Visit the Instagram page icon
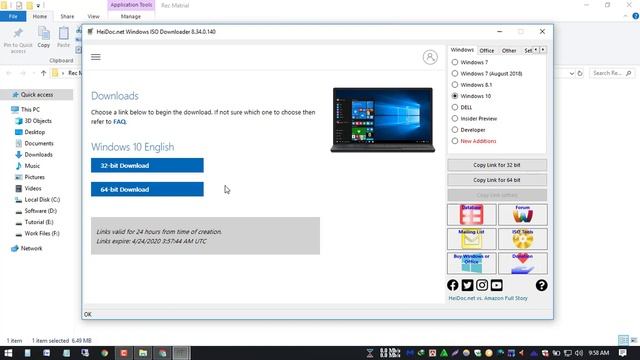Image resolution: width=640 pixels, height=360 pixels. click(x=482, y=285)
